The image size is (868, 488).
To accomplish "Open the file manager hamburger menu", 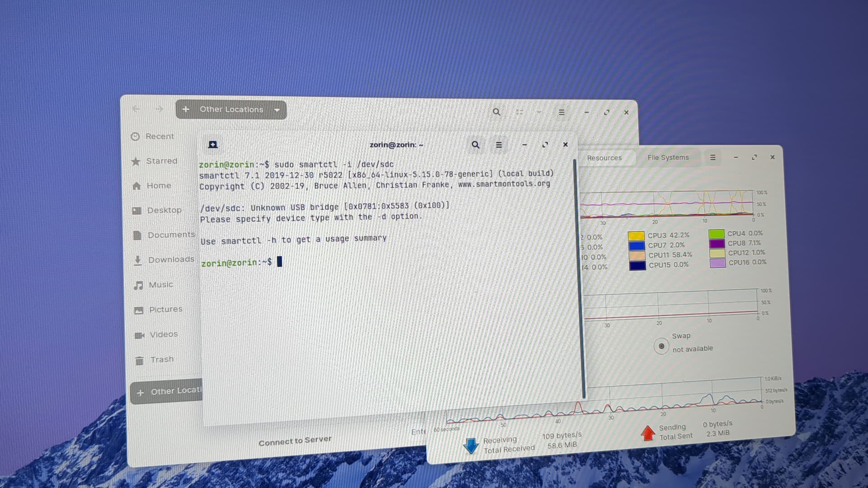I will [561, 113].
